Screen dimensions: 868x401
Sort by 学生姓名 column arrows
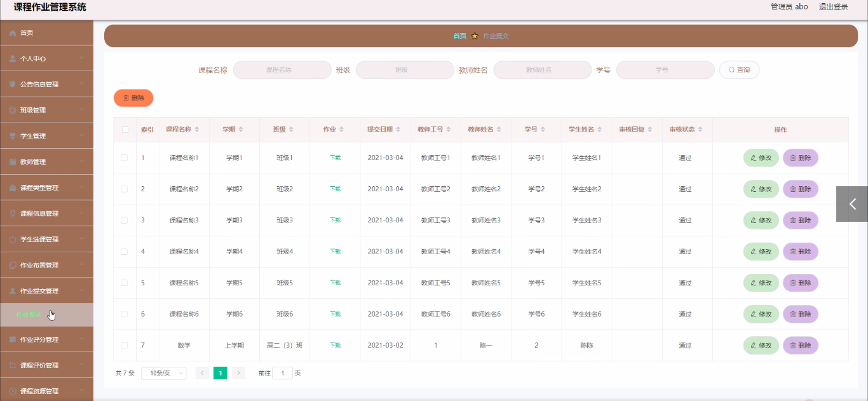[600, 130]
